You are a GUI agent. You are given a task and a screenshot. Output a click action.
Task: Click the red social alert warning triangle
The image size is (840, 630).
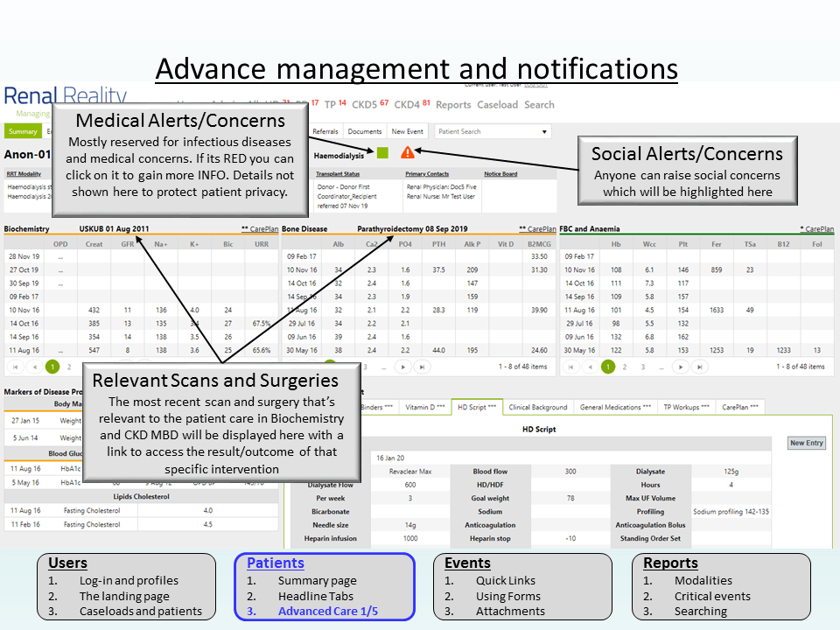coord(407,153)
